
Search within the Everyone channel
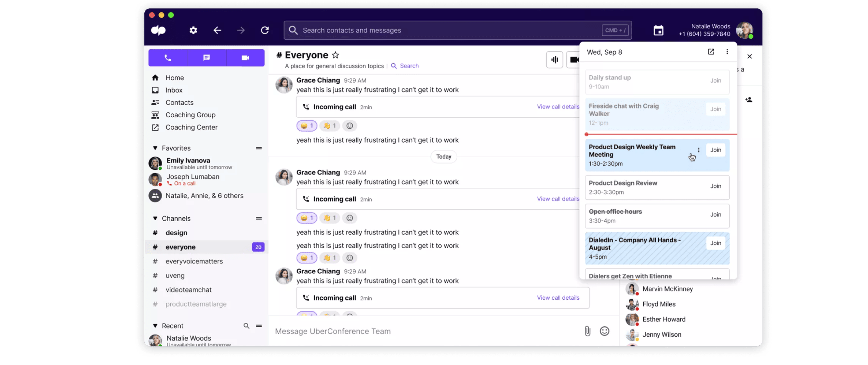coord(405,66)
